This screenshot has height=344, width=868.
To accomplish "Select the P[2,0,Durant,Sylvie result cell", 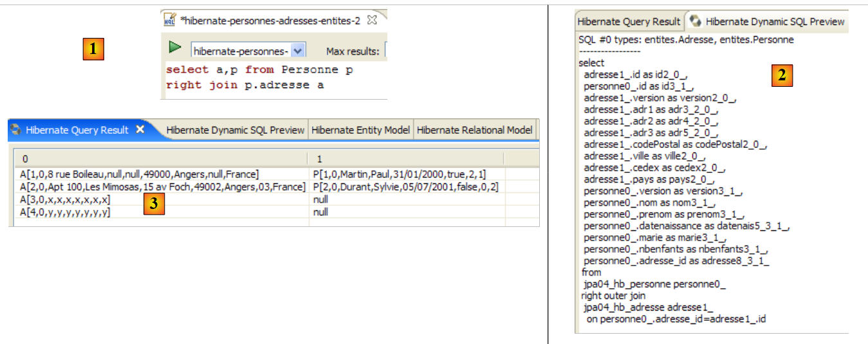I will pyautogui.click(x=405, y=187).
